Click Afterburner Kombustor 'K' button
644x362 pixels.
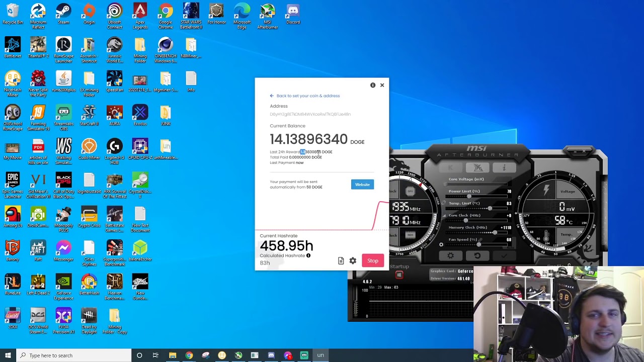coord(450,167)
